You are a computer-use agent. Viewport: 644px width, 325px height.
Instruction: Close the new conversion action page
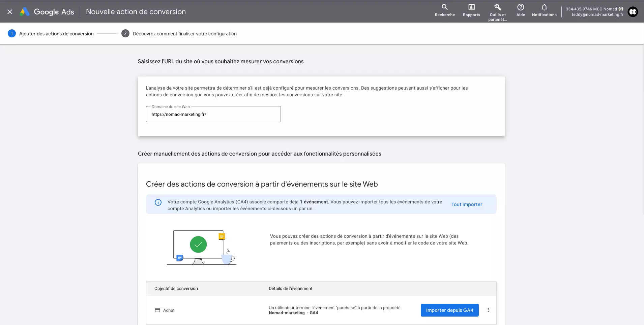click(x=10, y=11)
